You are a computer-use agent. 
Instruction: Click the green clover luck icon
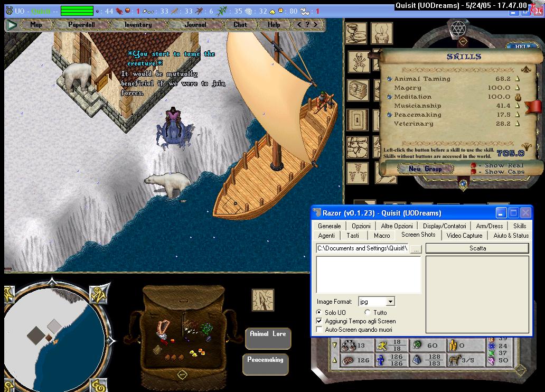pos(417,344)
